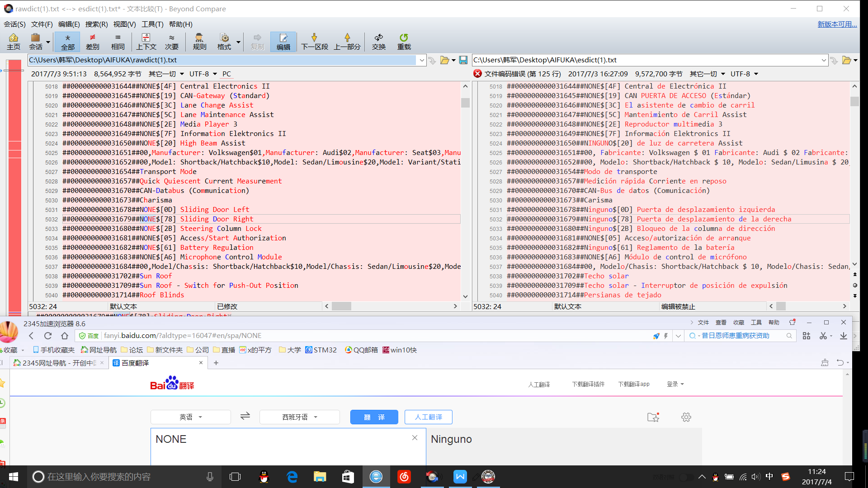Save the left file with the disk icon
This screenshot has width=868, height=488.
463,60
